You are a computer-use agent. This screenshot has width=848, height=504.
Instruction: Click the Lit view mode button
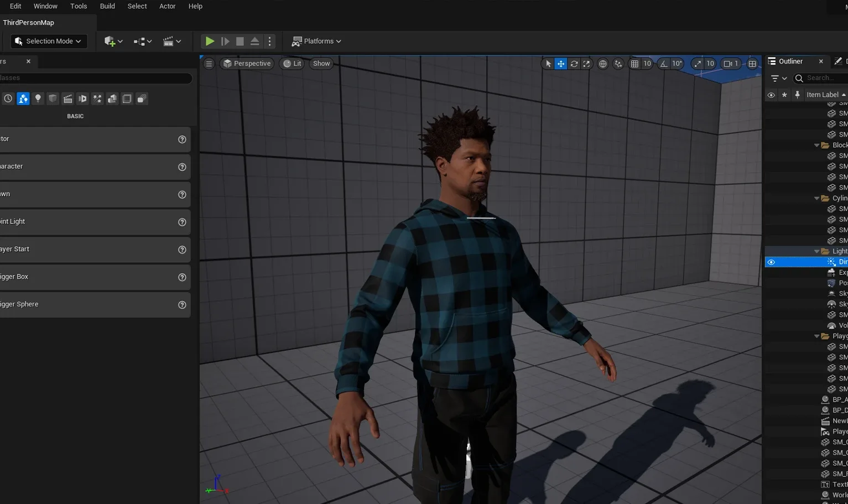292,64
